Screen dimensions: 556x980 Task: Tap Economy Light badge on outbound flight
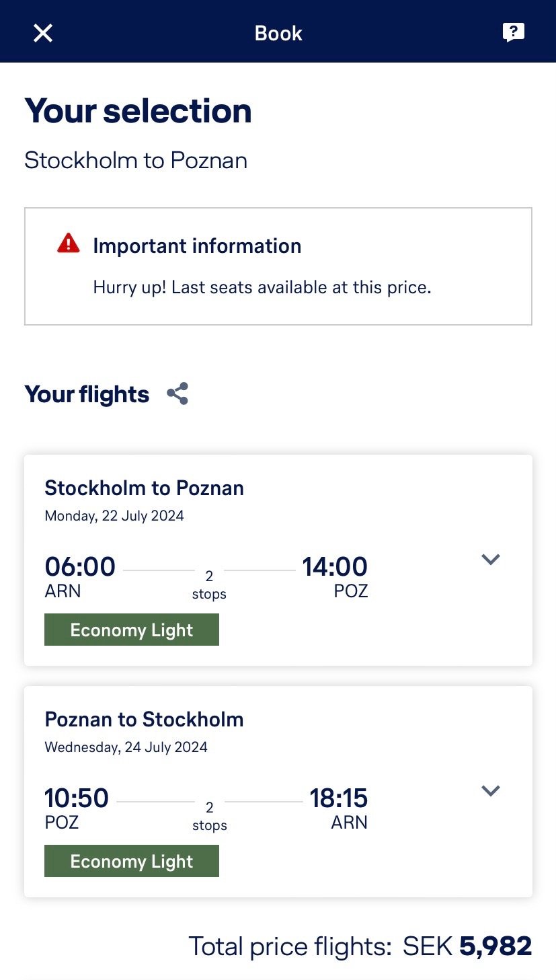coord(132,630)
